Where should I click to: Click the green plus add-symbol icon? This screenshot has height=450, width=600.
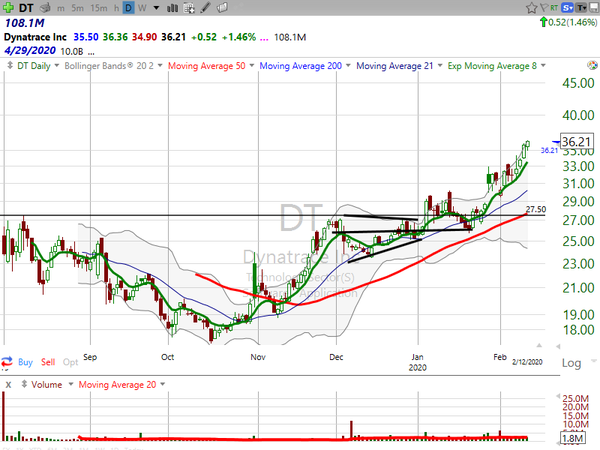(8, 7)
